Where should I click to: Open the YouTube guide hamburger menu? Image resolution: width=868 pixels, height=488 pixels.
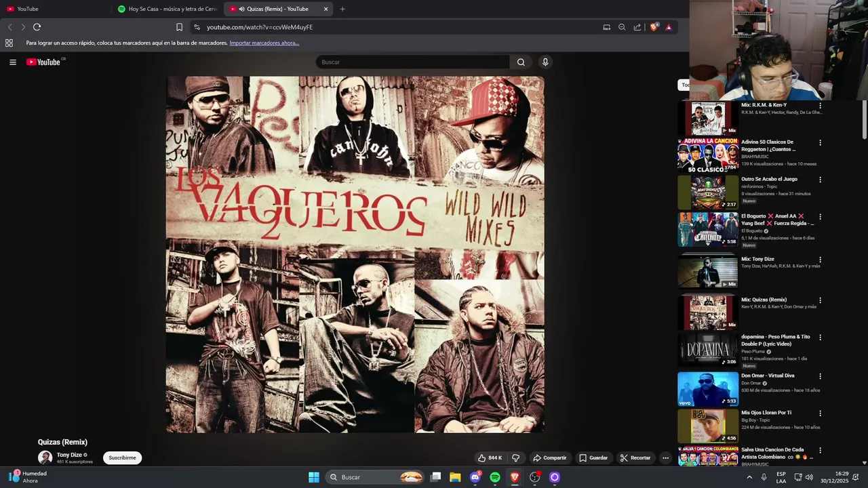point(12,62)
